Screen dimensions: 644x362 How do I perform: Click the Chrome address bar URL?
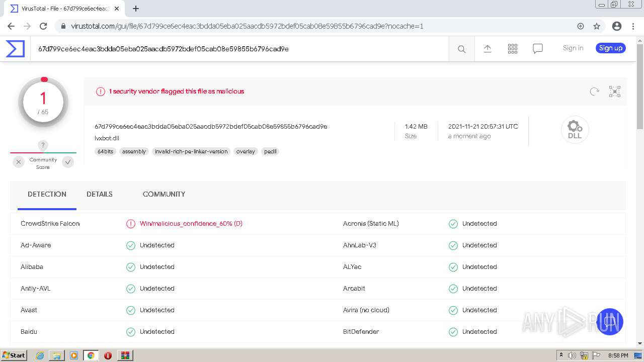point(247,26)
